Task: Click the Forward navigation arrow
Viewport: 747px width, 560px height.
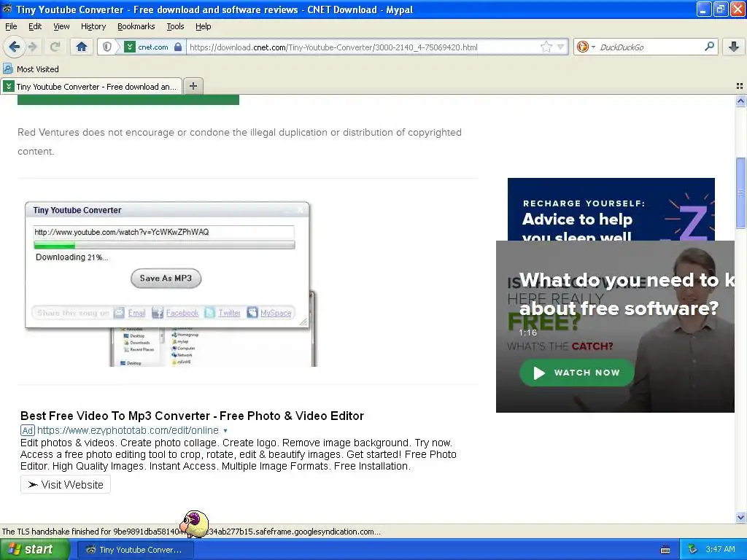Action: click(33, 47)
